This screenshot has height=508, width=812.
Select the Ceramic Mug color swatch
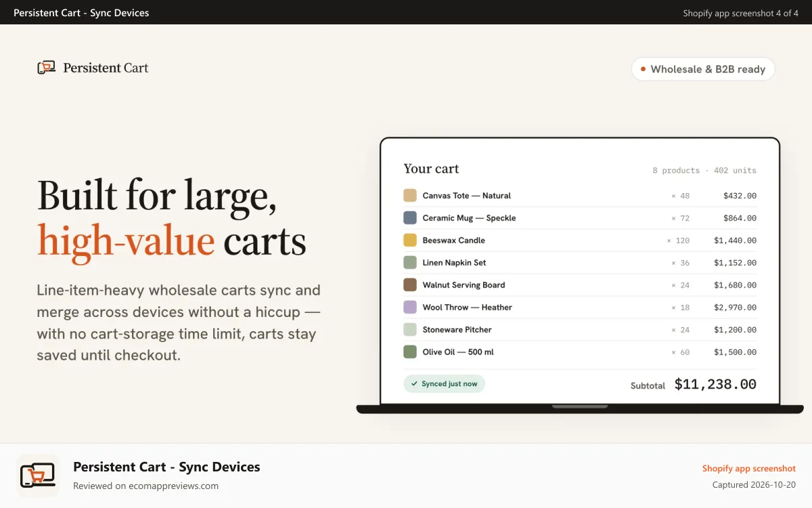pyautogui.click(x=410, y=218)
